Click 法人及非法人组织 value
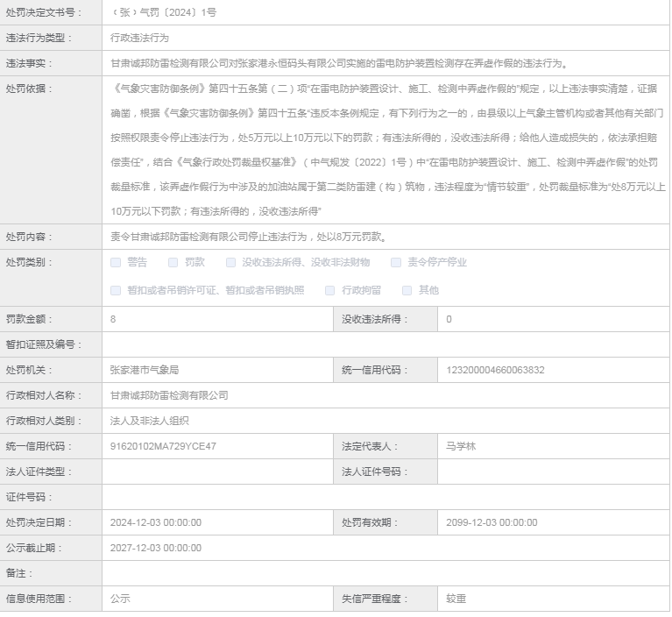The height and width of the screenshot is (617, 672). pyautogui.click(x=149, y=421)
